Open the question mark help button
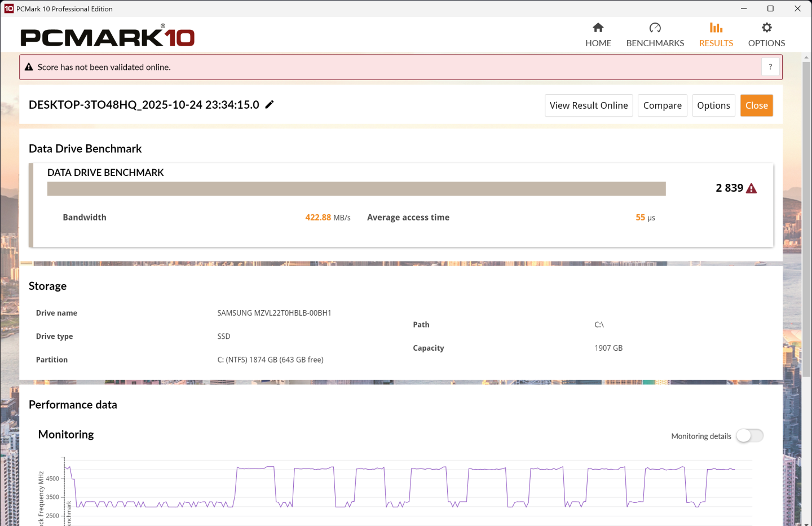 (770, 67)
